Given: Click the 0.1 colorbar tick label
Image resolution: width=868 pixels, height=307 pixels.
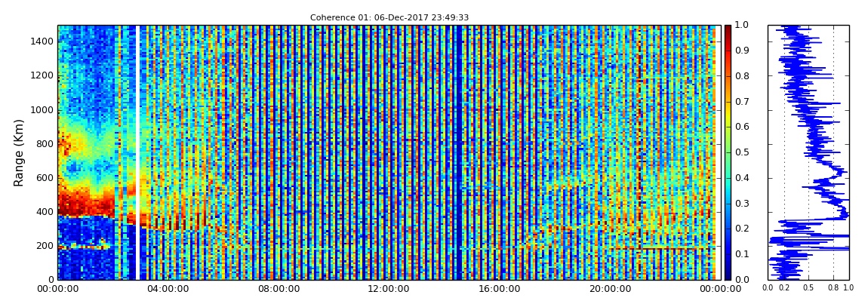Looking at the screenshot, I should (x=741, y=254).
